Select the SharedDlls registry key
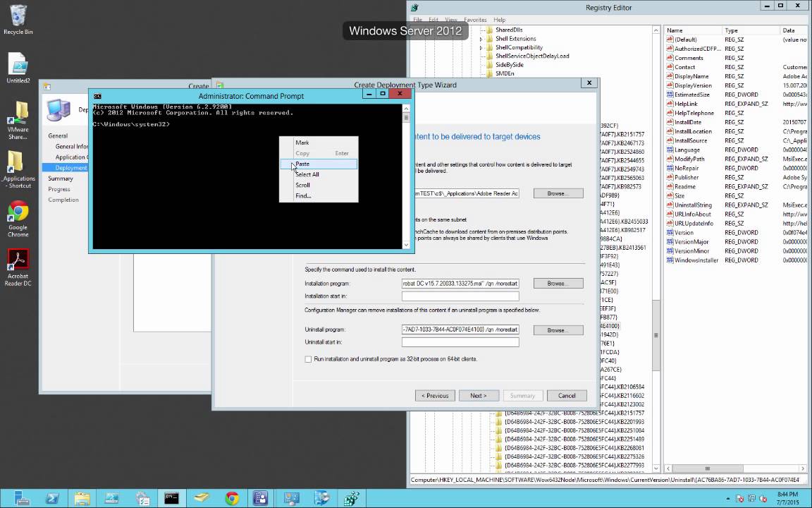 pyautogui.click(x=508, y=30)
